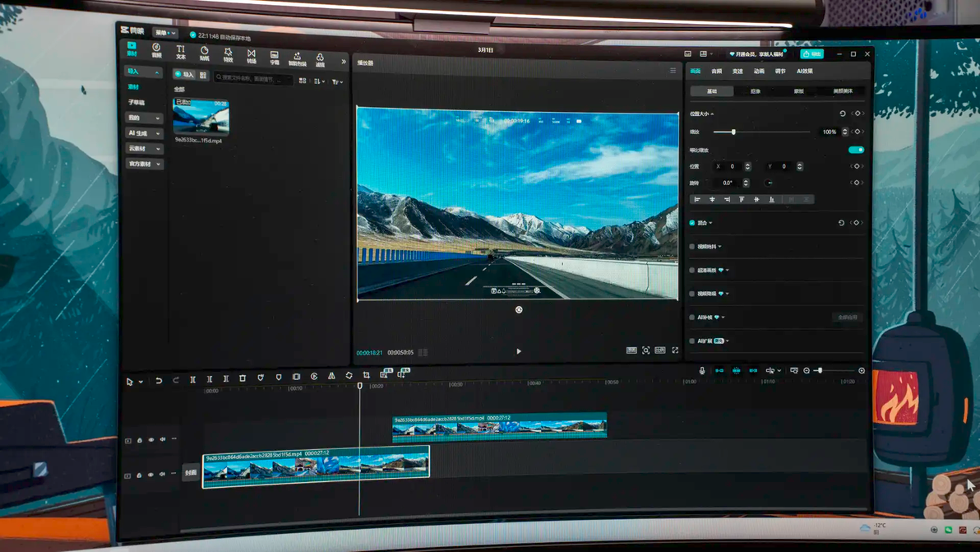Switch to the 变速 speed tab
980x552 pixels.
[x=737, y=72]
